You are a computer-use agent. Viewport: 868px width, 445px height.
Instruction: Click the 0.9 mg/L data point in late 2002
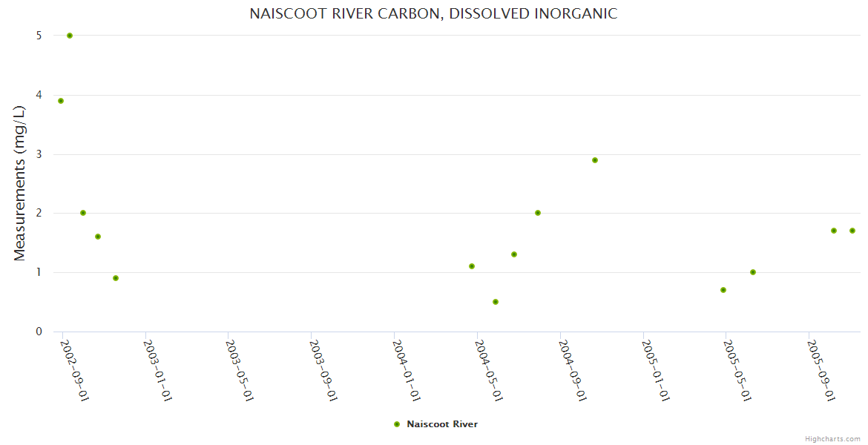click(116, 278)
